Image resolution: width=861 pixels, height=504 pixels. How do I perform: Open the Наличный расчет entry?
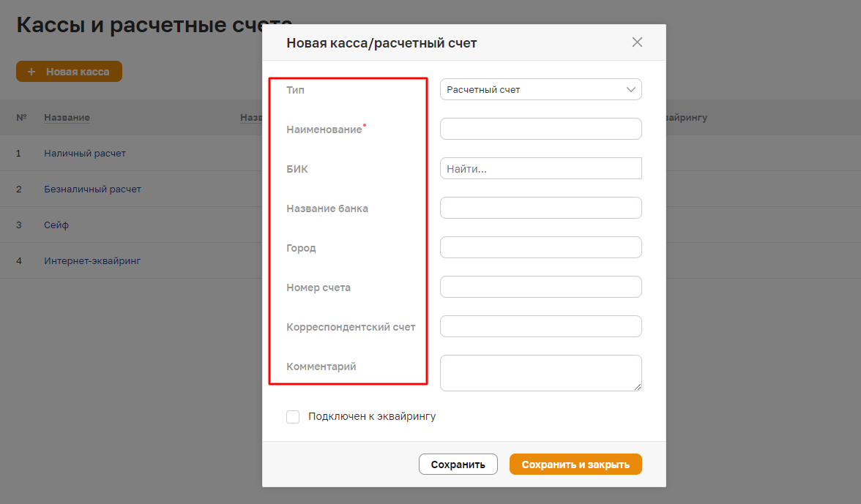85,154
